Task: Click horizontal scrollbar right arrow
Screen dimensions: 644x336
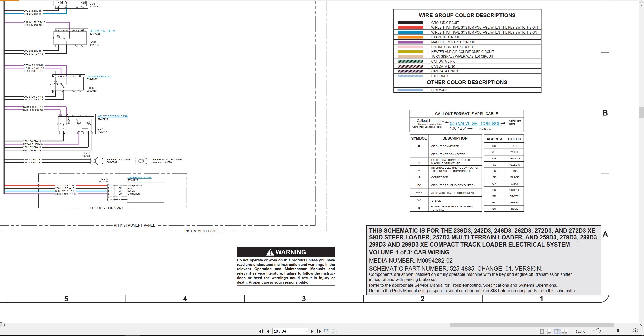Action: pos(636,325)
